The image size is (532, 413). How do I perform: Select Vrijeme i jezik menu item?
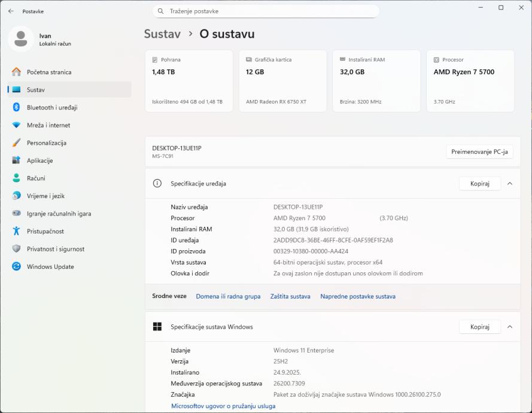point(45,196)
